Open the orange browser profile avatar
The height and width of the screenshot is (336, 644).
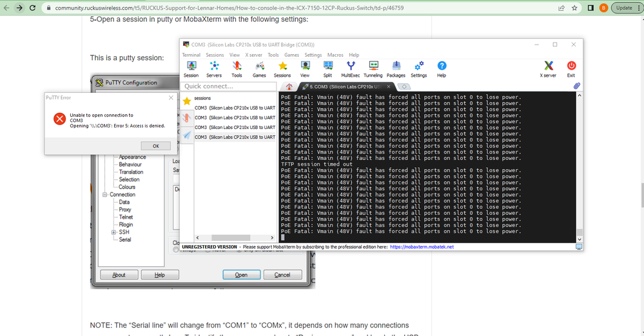[603, 8]
